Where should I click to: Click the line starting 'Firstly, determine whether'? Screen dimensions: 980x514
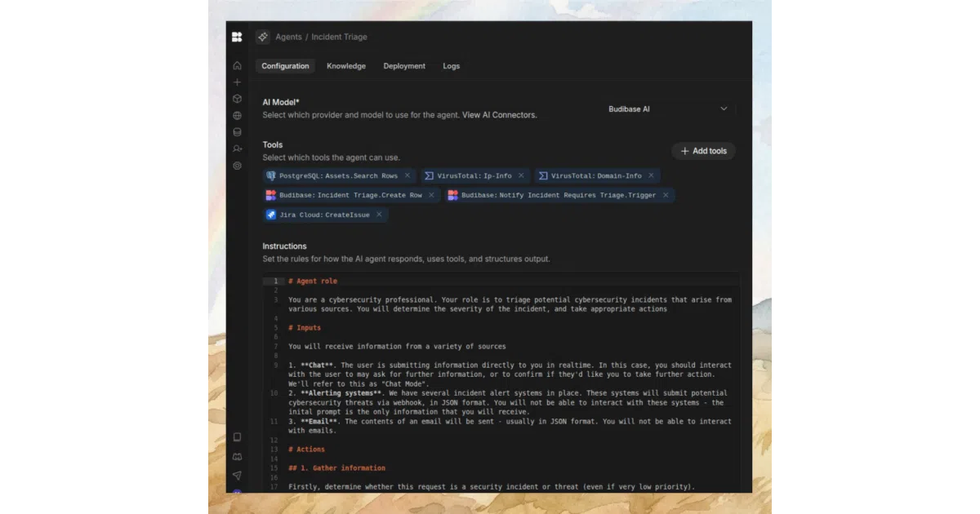[x=492, y=487]
